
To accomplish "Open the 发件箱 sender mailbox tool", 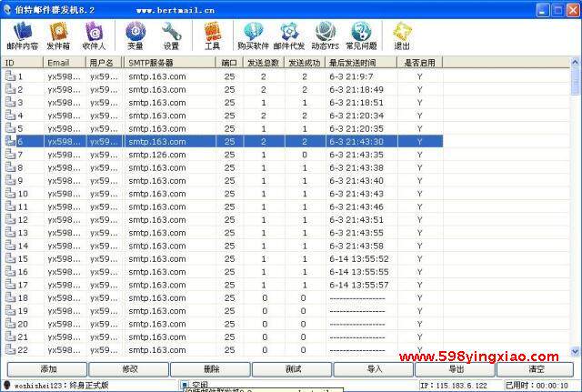I will point(58,35).
